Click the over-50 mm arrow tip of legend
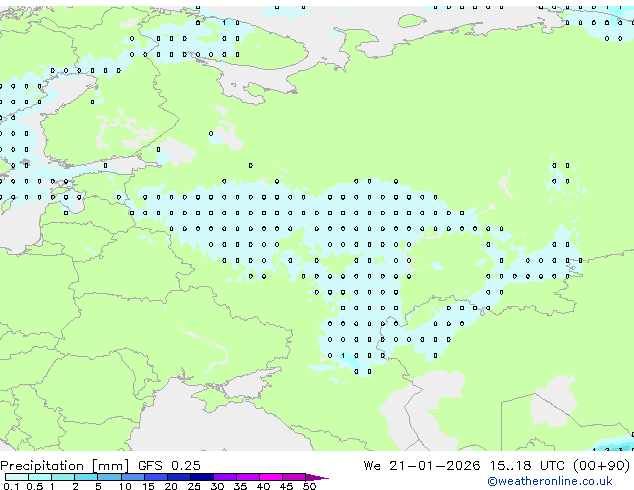 tap(317, 478)
